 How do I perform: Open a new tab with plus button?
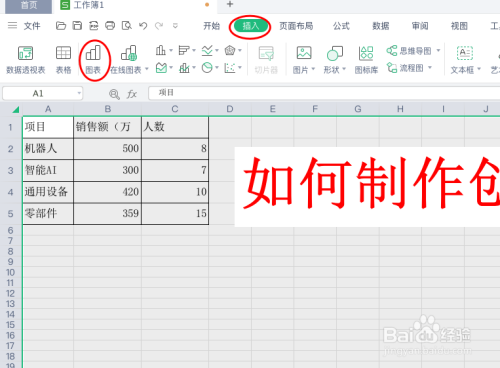(x=230, y=5)
